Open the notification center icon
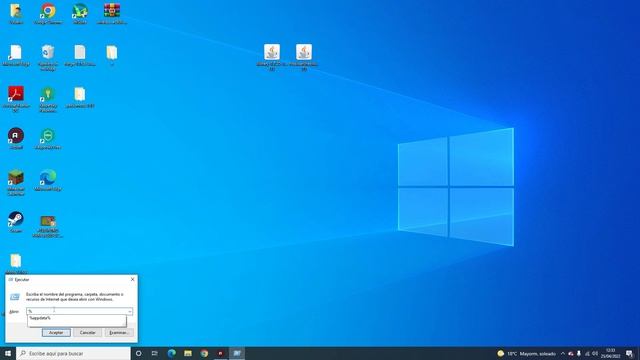640x360 pixels. 629,353
